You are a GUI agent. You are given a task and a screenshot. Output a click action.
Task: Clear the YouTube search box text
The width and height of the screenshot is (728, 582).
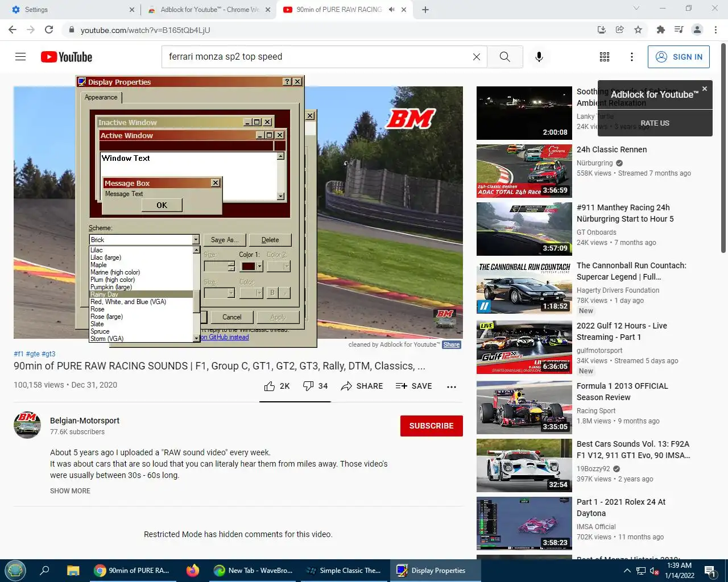477,57
